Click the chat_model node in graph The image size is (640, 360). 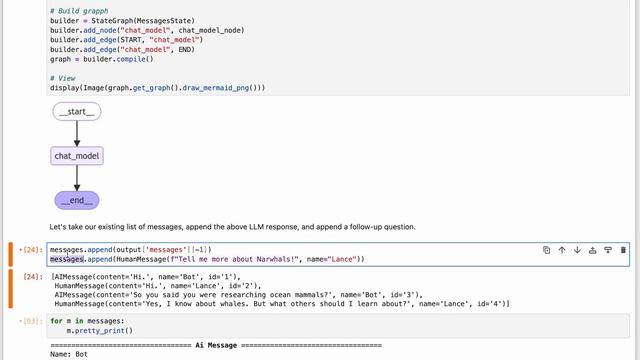(x=77, y=156)
